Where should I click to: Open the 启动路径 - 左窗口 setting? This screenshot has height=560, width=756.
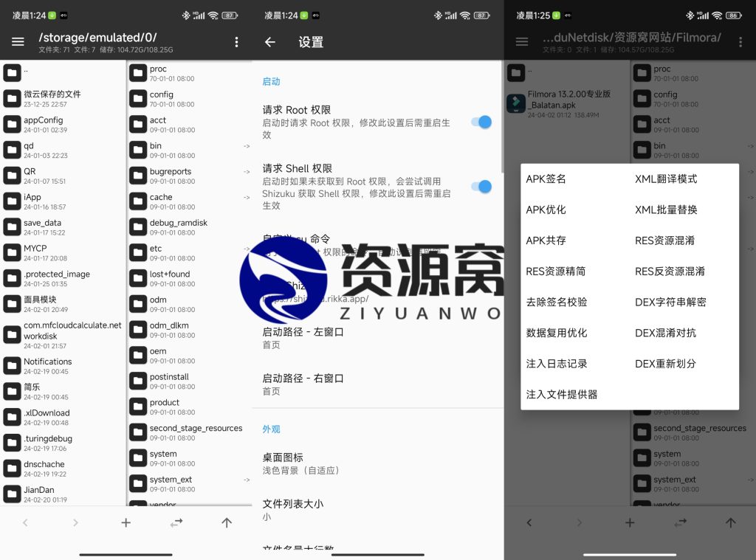(377, 338)
